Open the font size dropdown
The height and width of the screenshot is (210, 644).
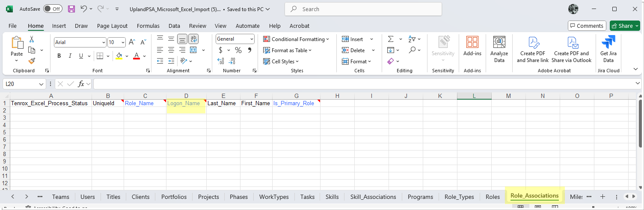tap(123, 42)
